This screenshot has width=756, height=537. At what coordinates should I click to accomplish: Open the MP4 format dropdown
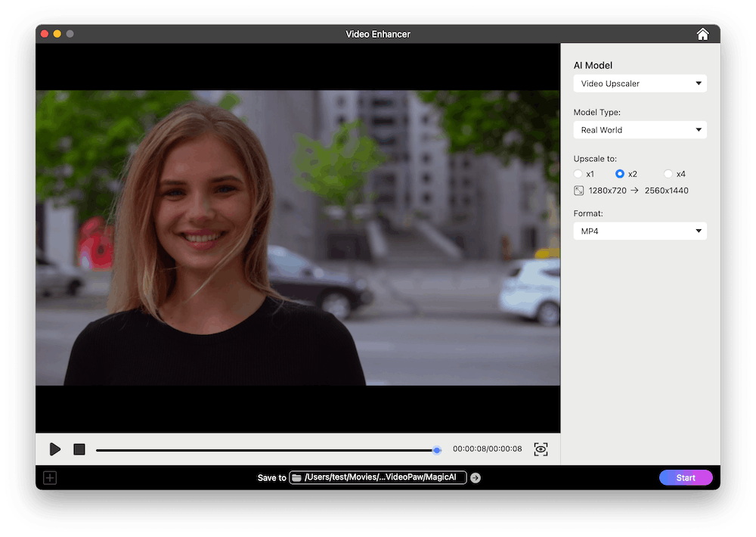640,231
